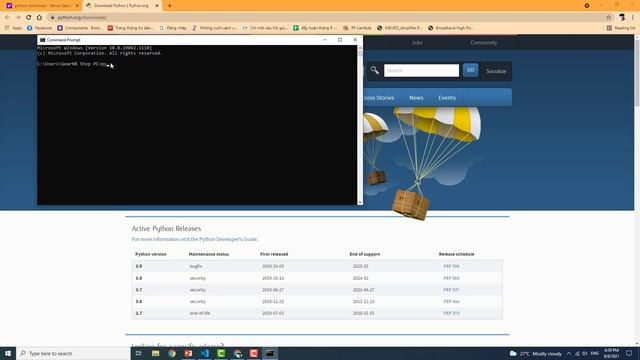Open the Apps bookmarks shortcut
The width and height of the screenshot is (640, 360).
click(x=13, y=28)
